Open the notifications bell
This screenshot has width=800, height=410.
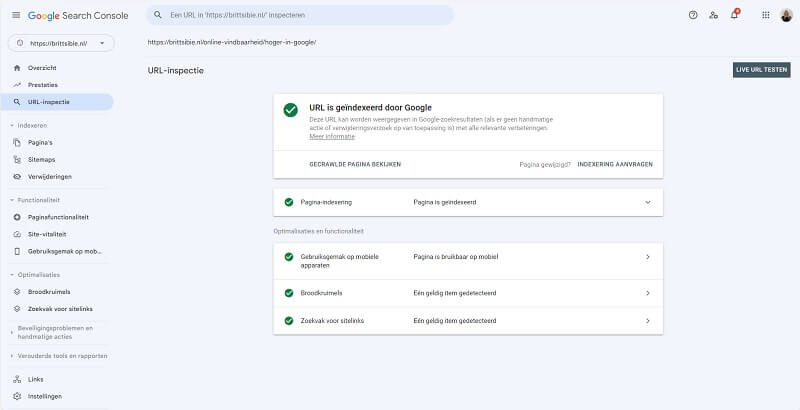pyautogui.click(x=734, y=15)
